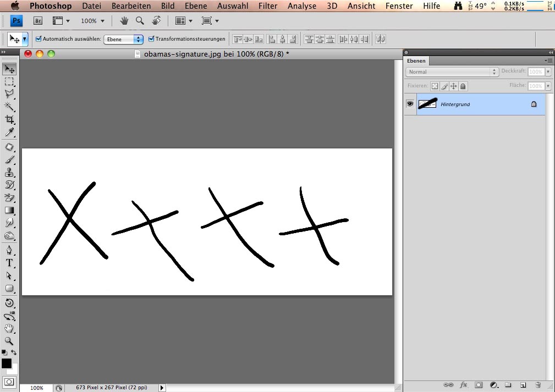Delete layer with trash icon

coord(538,385)
